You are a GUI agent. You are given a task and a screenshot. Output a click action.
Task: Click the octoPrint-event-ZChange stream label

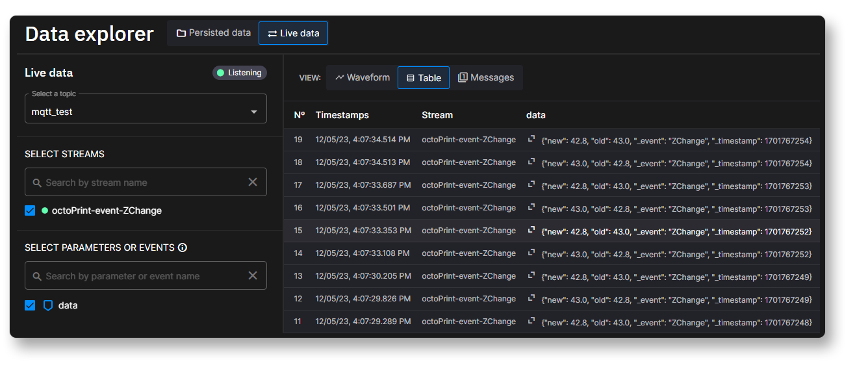pos(107,210)
